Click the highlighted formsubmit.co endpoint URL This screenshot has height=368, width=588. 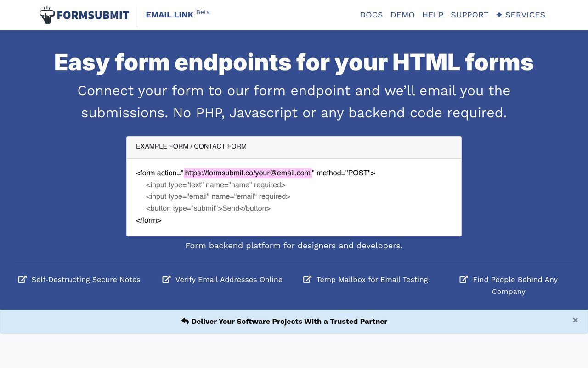tap(248, 173)
